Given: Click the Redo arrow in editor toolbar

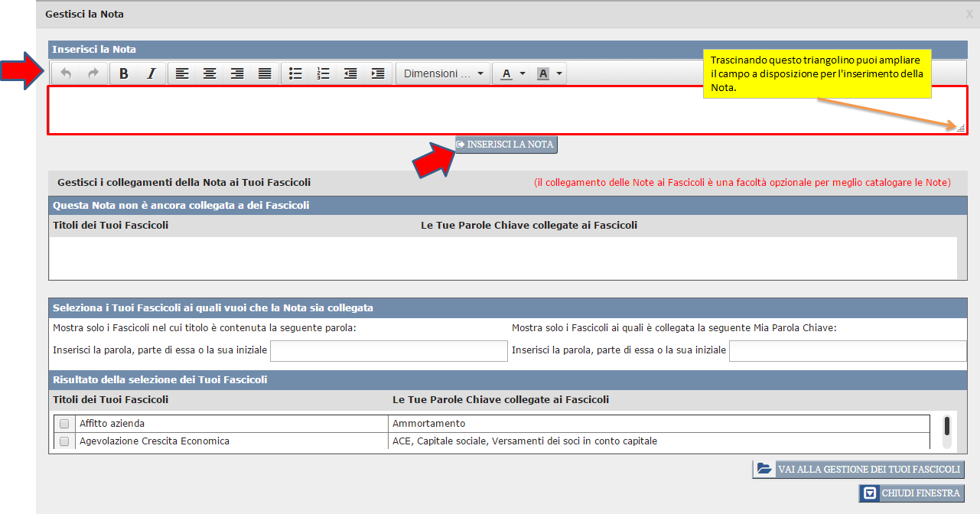Looking at the screenshot, I should pyautogui.click(x=93, y=73).
